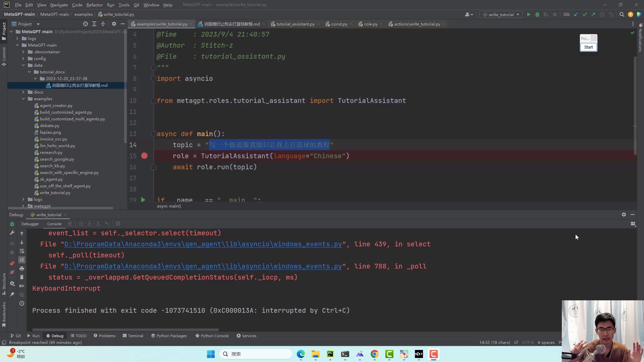Run main with green gutter arrow on line 19

pyautogui.click(x=143, y=200)
